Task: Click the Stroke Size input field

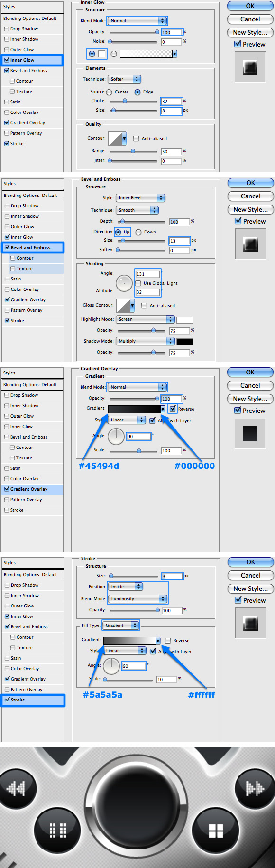Action: 172,576
